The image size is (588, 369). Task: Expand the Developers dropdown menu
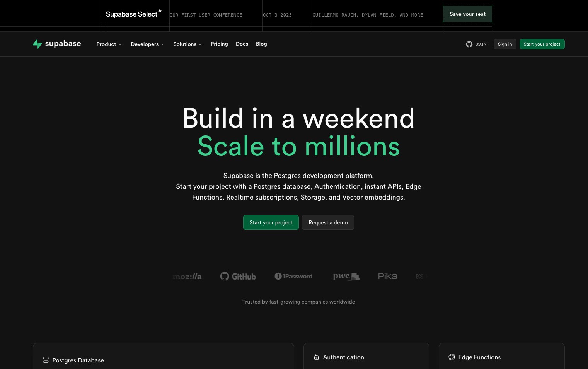coord(147,44)
